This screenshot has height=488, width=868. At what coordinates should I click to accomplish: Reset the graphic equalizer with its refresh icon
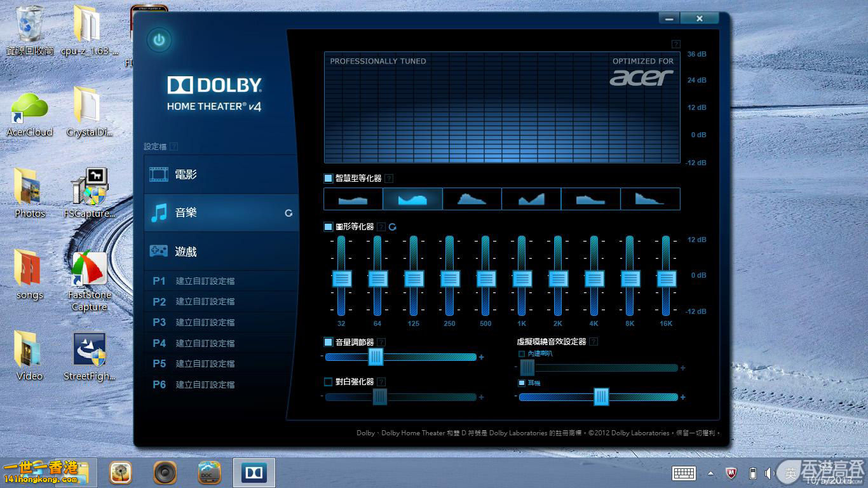point(393,227)
